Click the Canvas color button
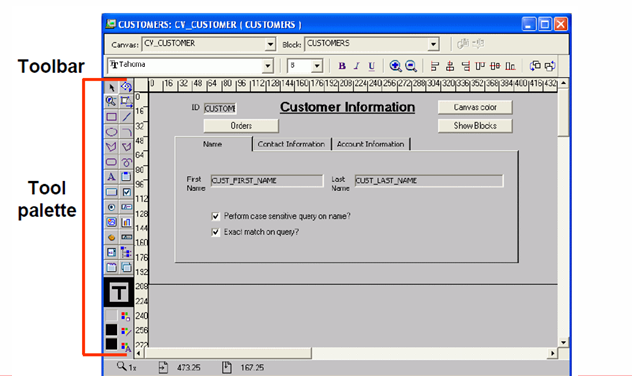 (475, 107)
